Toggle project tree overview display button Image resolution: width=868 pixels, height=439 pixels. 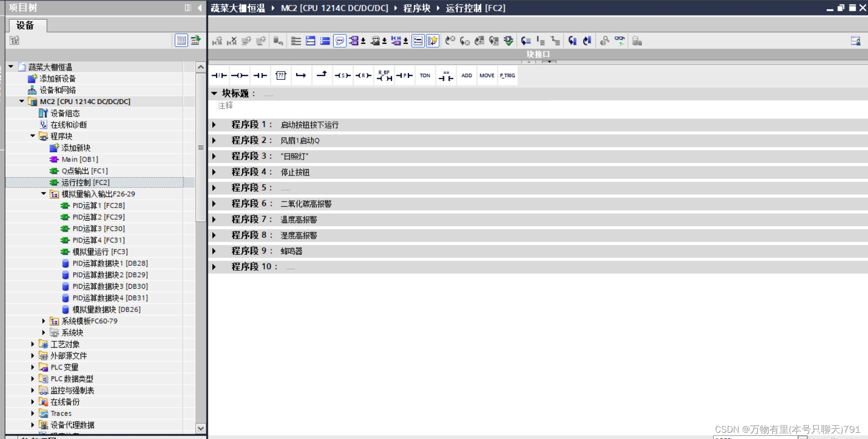pos(181,40)
